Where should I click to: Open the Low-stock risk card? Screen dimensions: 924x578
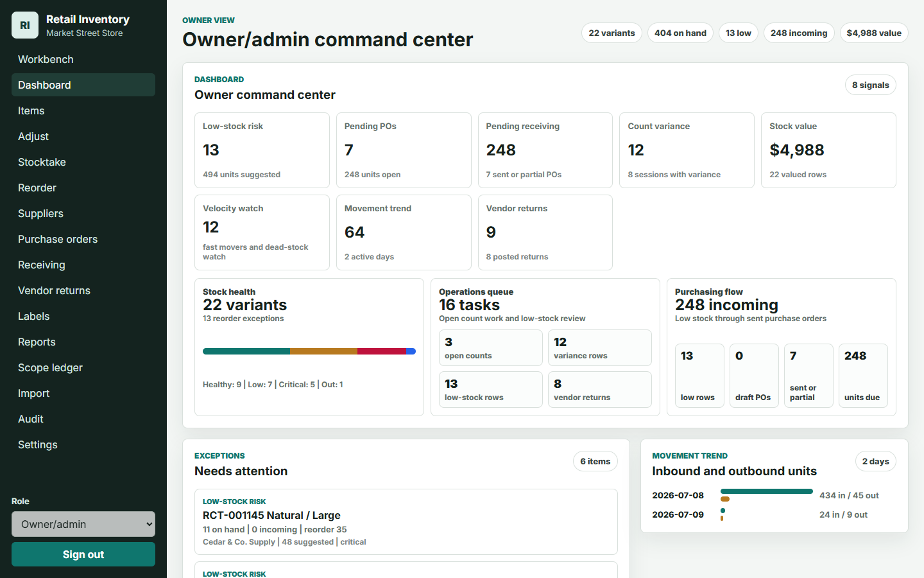[262, 150]
